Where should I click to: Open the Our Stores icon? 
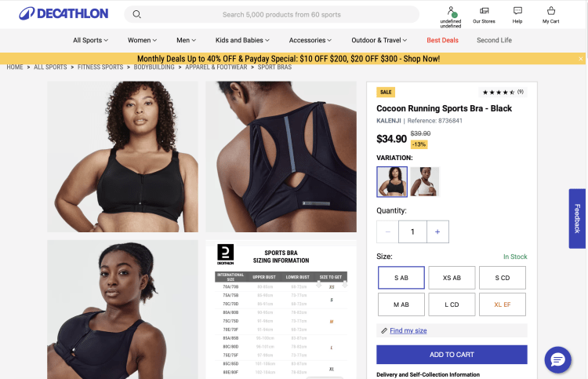coord(485,11)
